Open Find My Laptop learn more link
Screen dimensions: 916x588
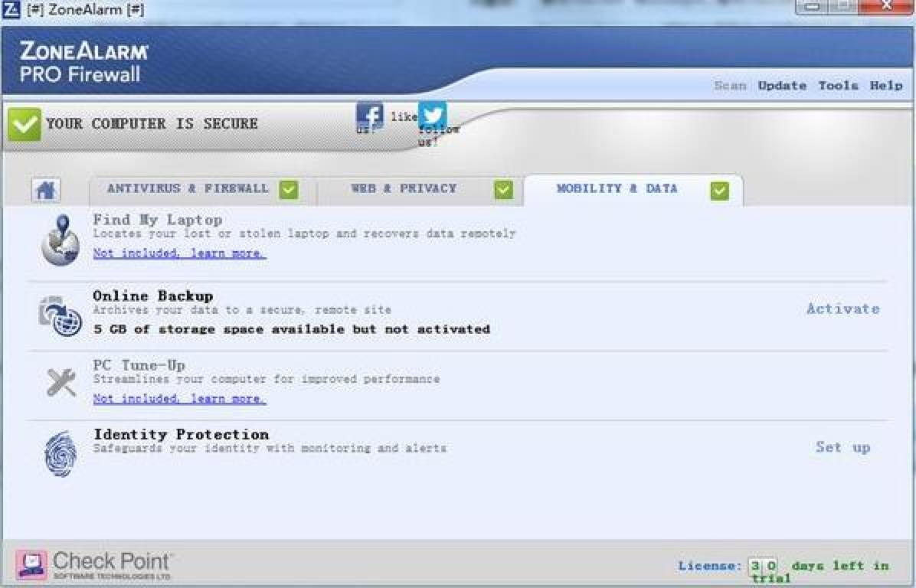tap(179, 253)
